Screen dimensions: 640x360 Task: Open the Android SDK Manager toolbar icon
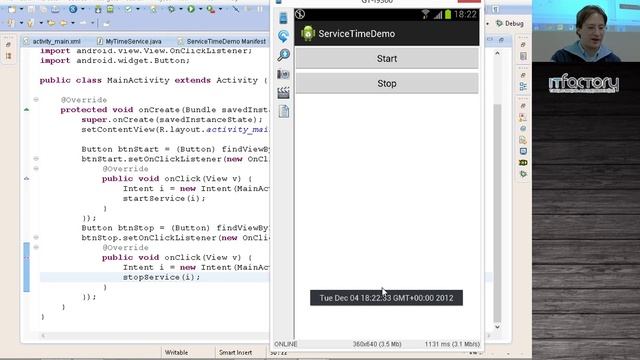(98, 9)
